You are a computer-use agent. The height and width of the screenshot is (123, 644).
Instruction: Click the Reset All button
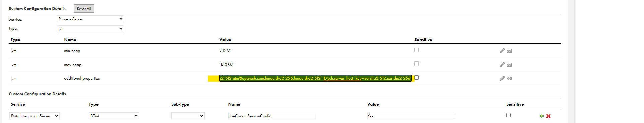pos(84,9)
